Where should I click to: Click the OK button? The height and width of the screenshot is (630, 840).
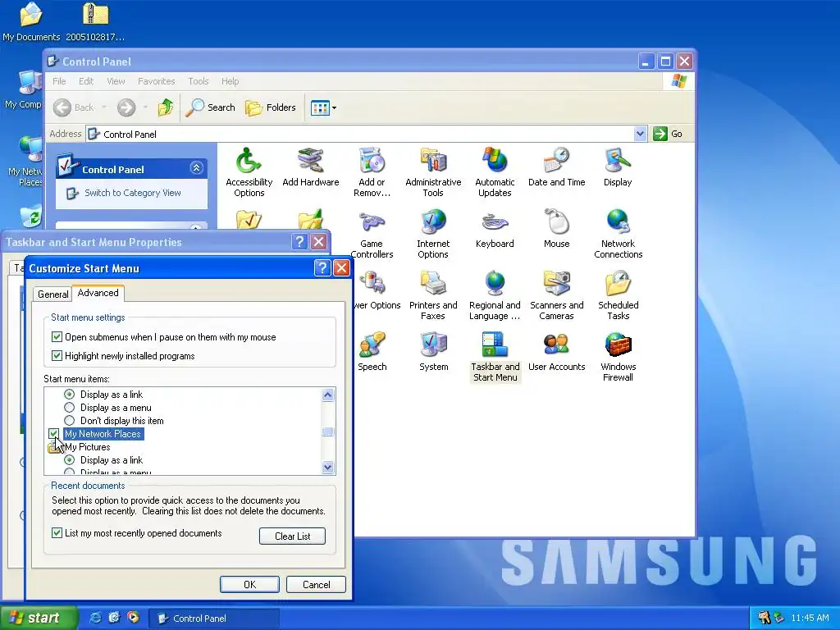[x=249, y=584]
